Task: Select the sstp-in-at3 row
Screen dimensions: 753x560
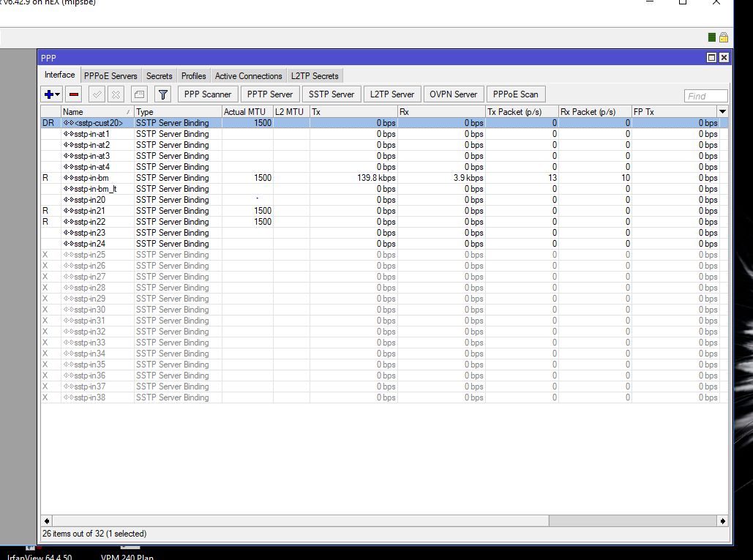Action: tap(384, 156)
